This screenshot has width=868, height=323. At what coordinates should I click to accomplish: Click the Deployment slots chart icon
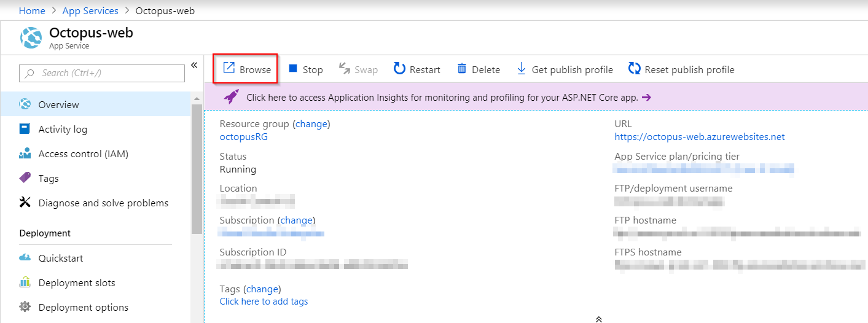click(x=25, y=282)
